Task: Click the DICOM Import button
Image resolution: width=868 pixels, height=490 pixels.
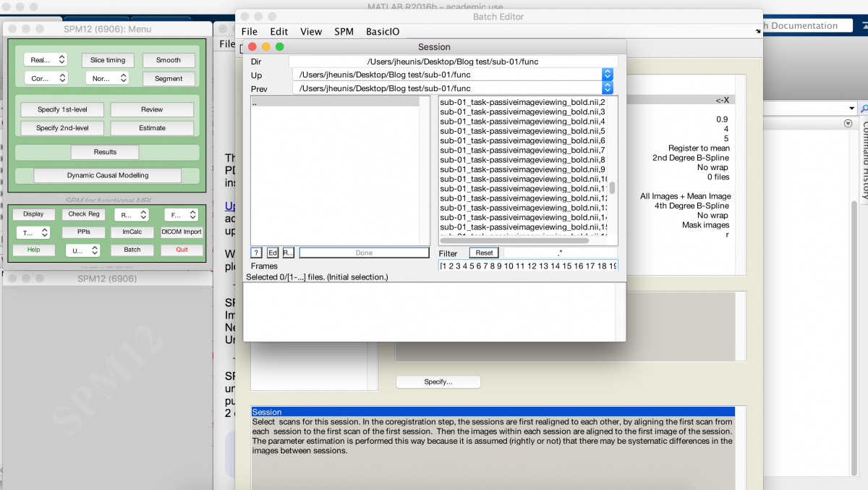Action: click(x=182, y=232)
